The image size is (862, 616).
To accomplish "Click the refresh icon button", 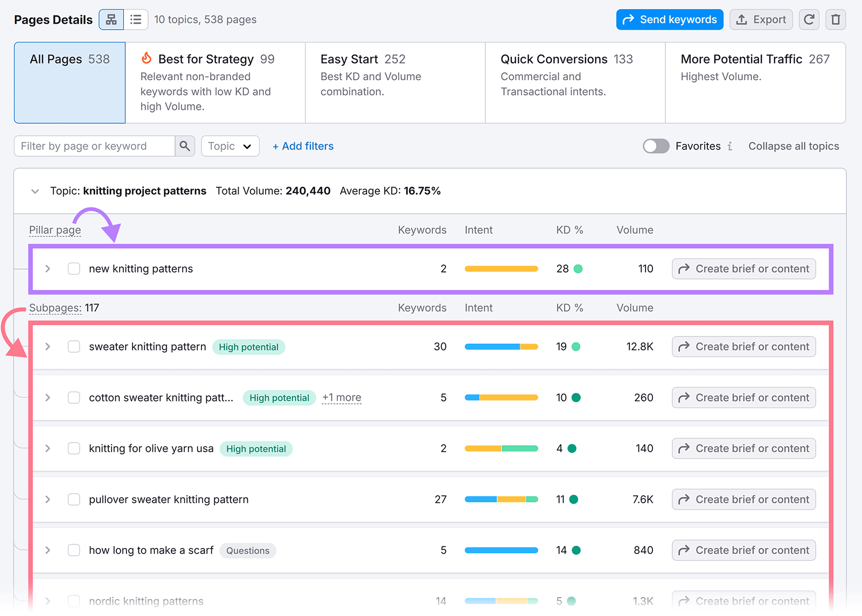I will 809,20.
